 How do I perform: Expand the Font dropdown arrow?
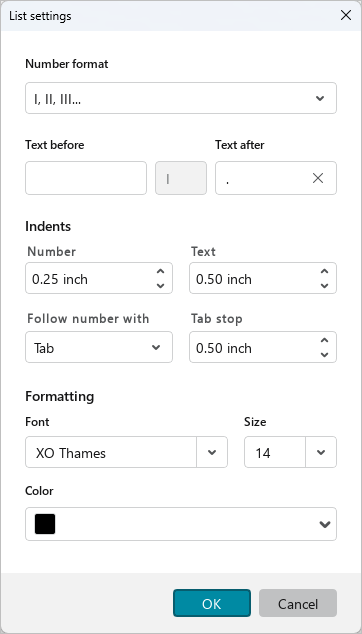[x=212, y=452]
